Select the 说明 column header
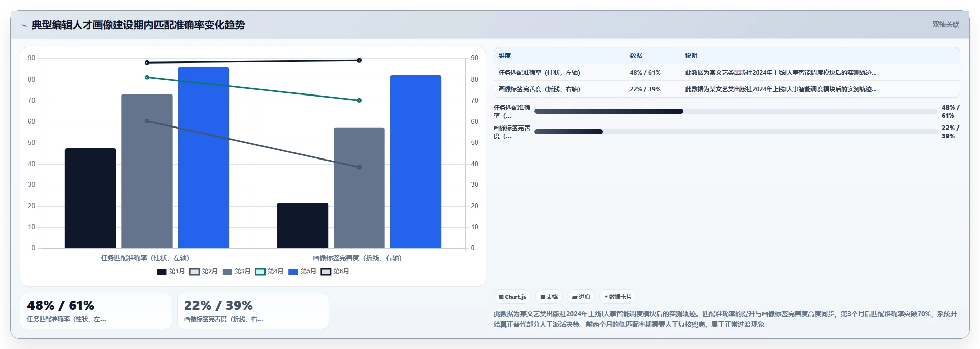The height and width of the screenshot is (349, 980). pos(691,56)
